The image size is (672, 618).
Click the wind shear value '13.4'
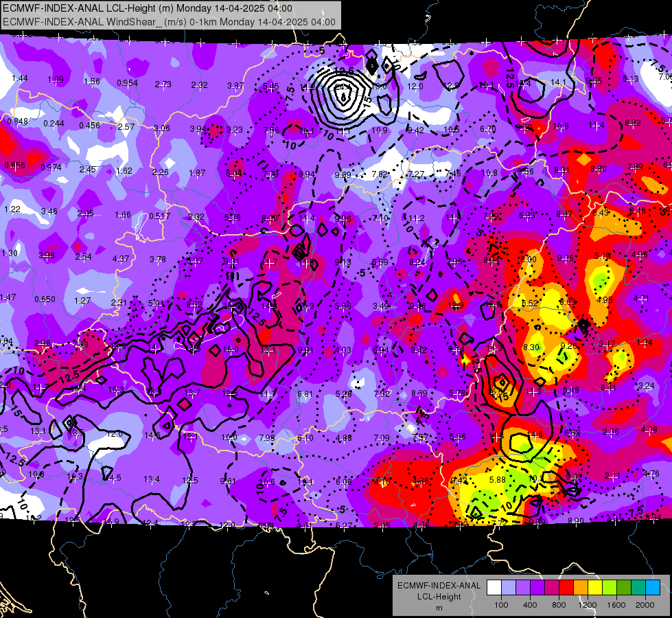click(x=151, y=479)
